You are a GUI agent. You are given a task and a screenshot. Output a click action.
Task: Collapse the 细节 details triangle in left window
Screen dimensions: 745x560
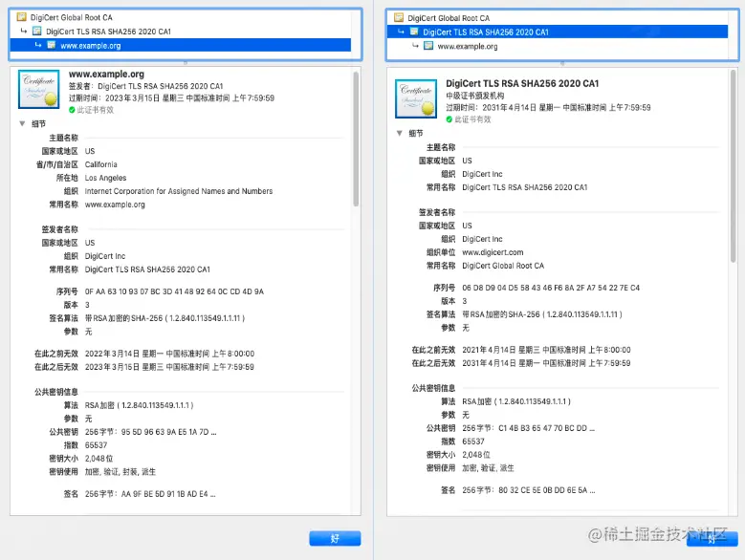click(x=22, y=123)
